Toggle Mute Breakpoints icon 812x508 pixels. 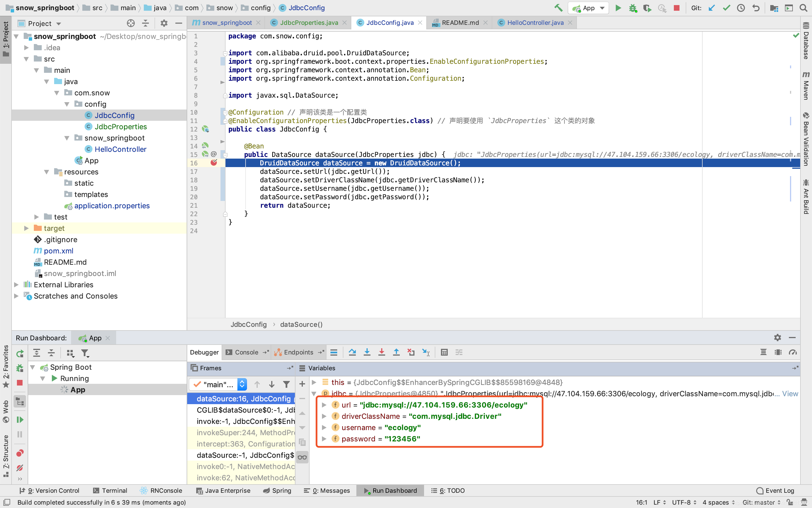tap(20, 468)
